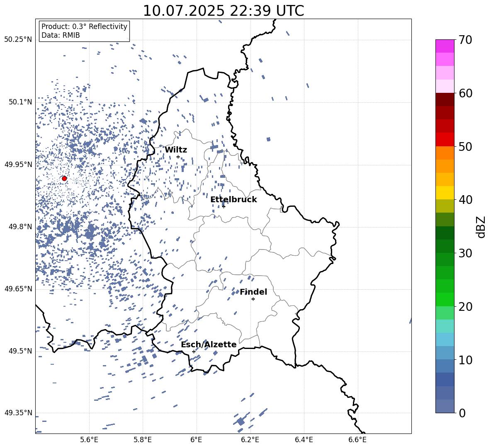The height and width of the screenshot is (448, 491).
Task: Click the 49.8°N latitude label
Action: (x=20, y=227)
